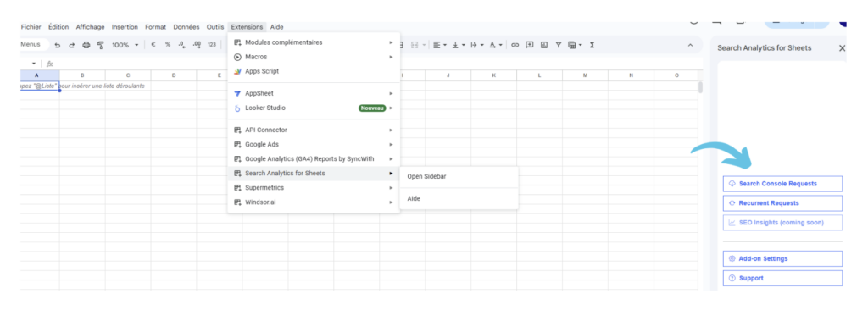The width and height of the screenshot is (868, 310).
Task: Increase decimal places icon
Action: [197, 45]
